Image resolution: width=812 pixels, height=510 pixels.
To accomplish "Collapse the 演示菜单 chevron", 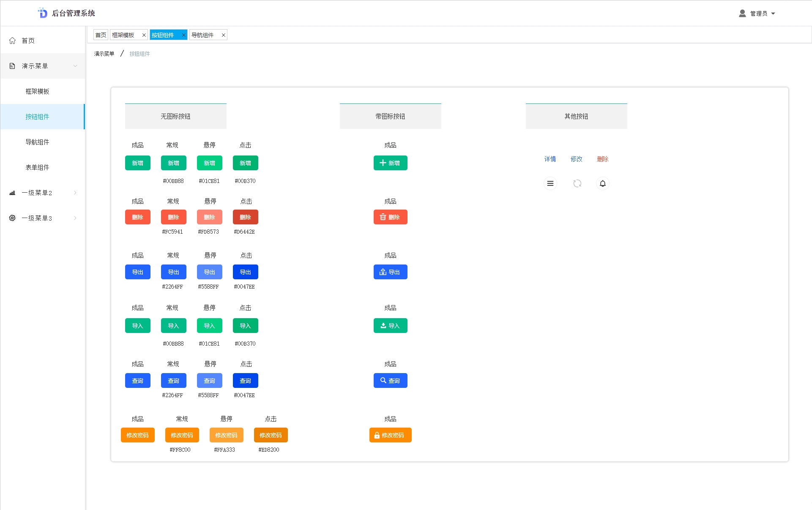I will (x=75, y=66).
